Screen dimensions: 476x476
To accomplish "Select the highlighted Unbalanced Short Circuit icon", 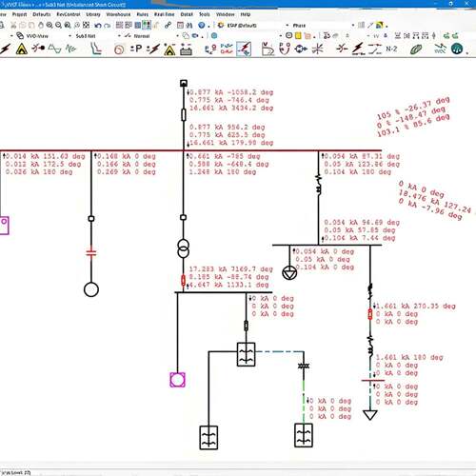I will (244, 49).
